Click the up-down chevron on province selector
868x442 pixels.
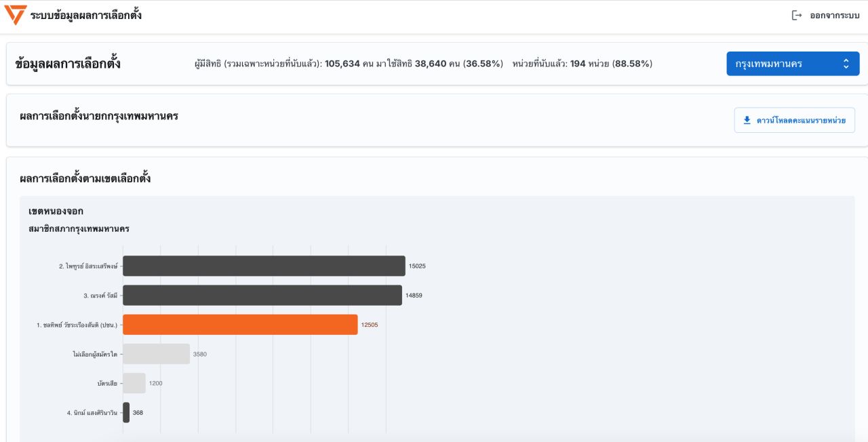[846, 64]
